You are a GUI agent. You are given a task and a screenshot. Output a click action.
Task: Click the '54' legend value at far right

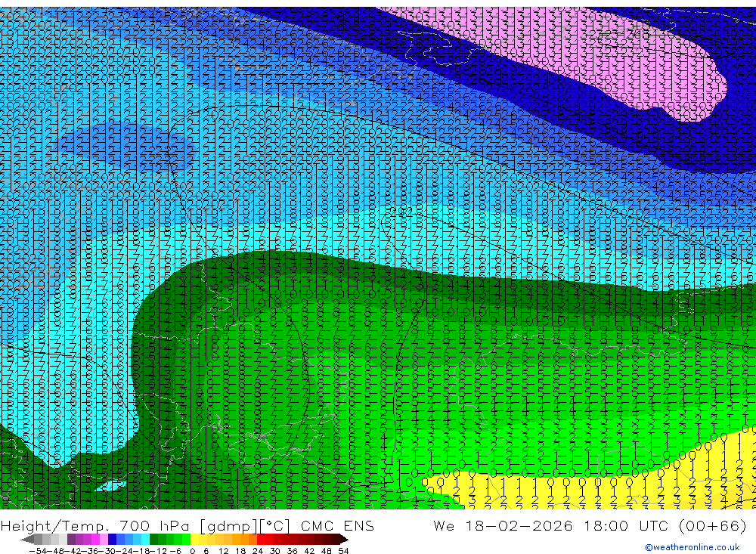pos(343,551)
